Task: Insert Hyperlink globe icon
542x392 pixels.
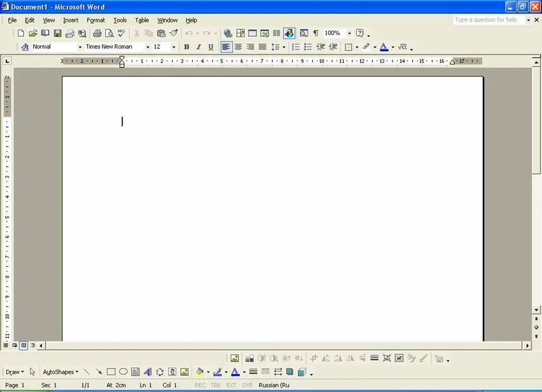Action: coord(228,33)
